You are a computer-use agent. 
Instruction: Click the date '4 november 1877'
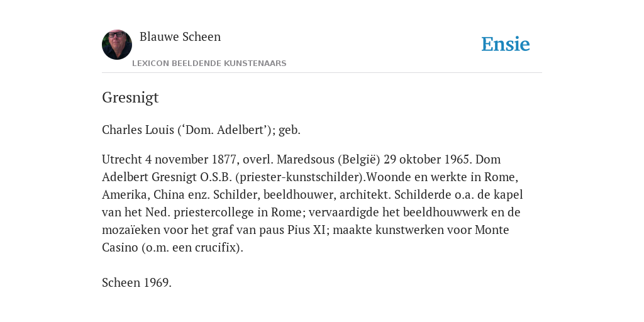pos(190,159)
